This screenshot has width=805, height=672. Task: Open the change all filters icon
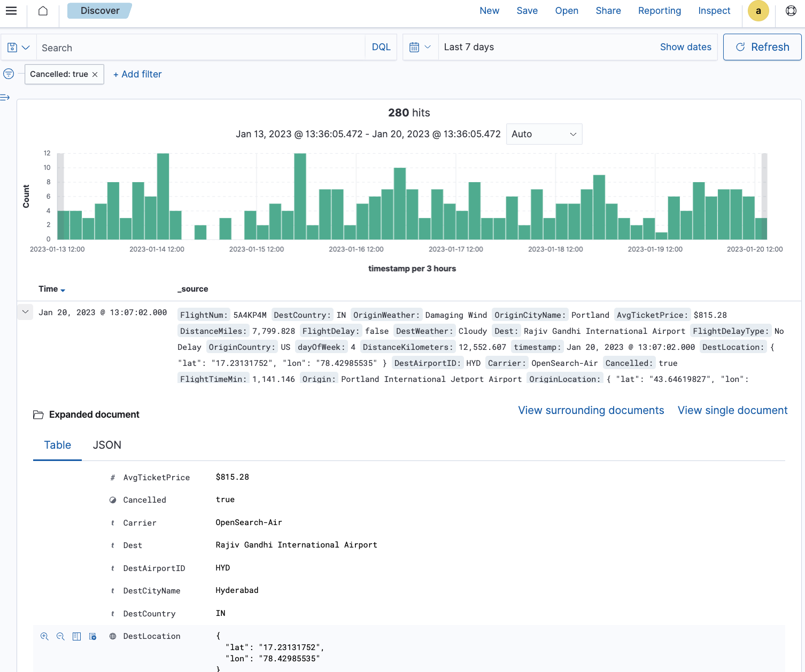[9, 74]
